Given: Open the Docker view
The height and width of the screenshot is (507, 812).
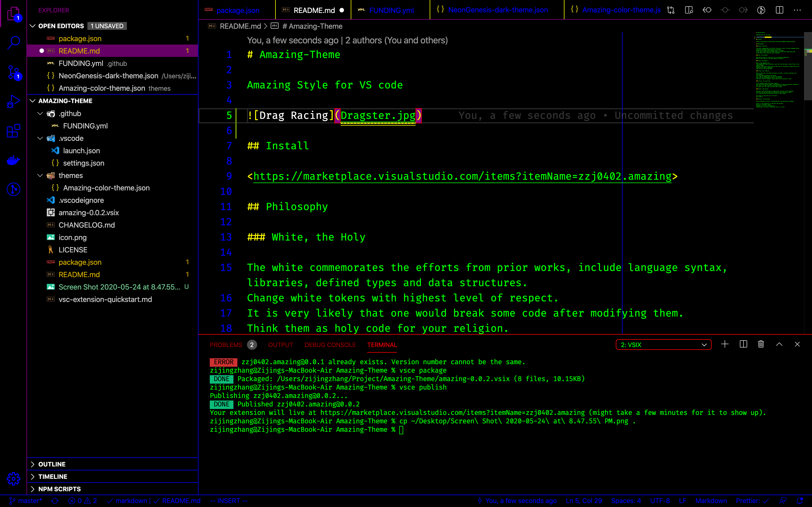Looking at the screenshot, I should pyautogui.click(x=14, y=160).
